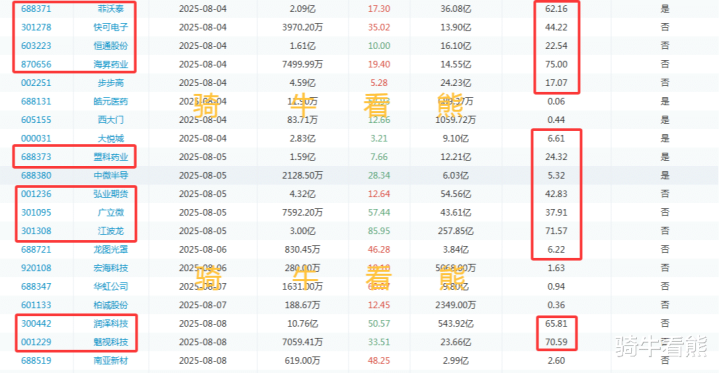The height and width of the screenshot is (373, 719).
Task: Click the 盟科药业 name link
Action: coord(111,157)
